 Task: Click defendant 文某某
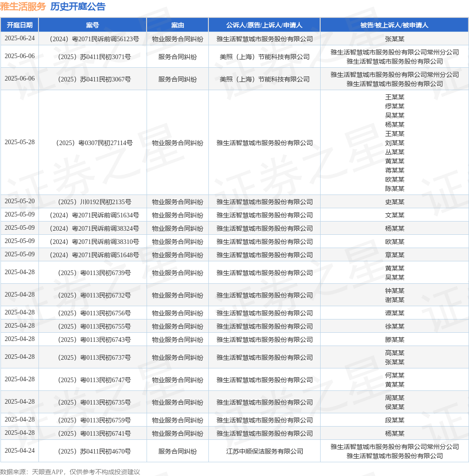(x=395, y=215)
